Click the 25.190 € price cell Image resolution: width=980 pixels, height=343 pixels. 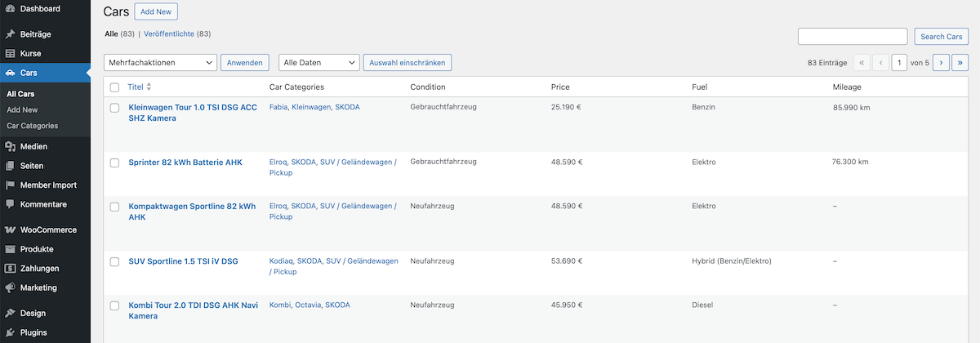coord(566,107)
